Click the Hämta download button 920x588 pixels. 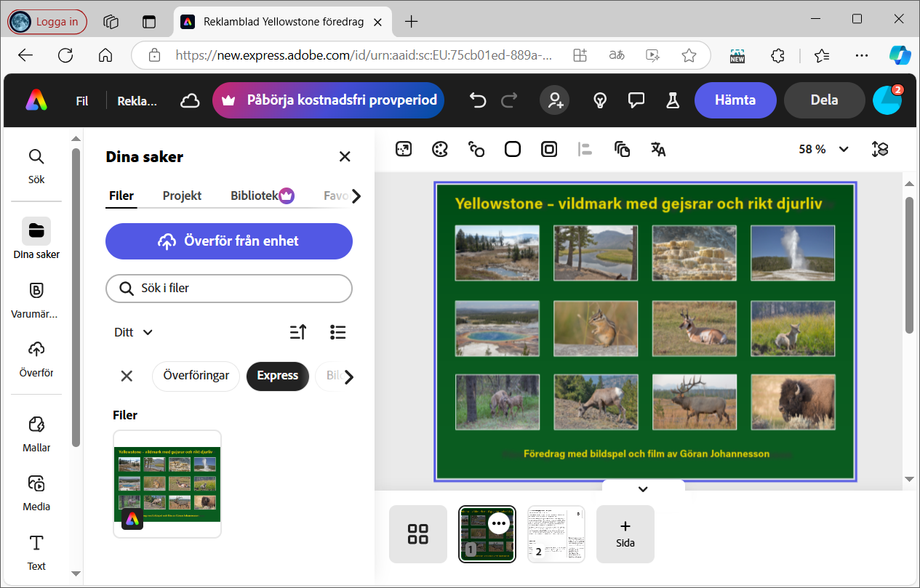pyautogui.click(x=735, y=100)
